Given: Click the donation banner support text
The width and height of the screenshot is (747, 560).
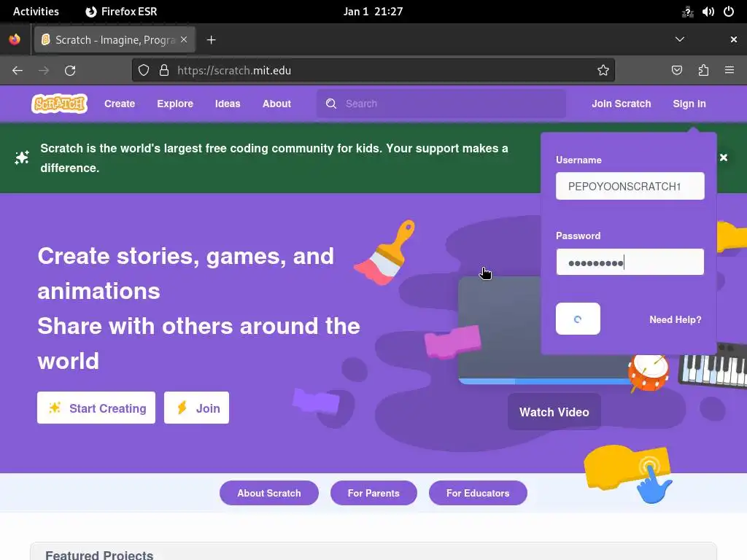Looking at the screenshot, I should point(274,157).
